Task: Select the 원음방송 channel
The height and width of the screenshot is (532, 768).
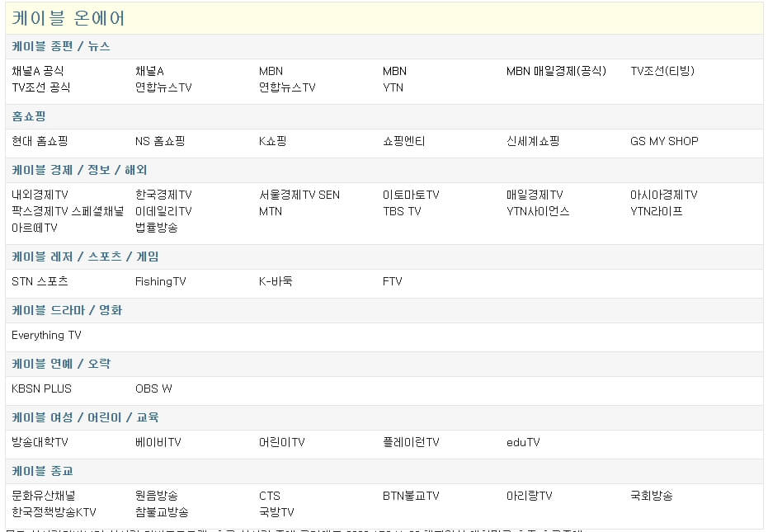Action: tap(156, 496)
